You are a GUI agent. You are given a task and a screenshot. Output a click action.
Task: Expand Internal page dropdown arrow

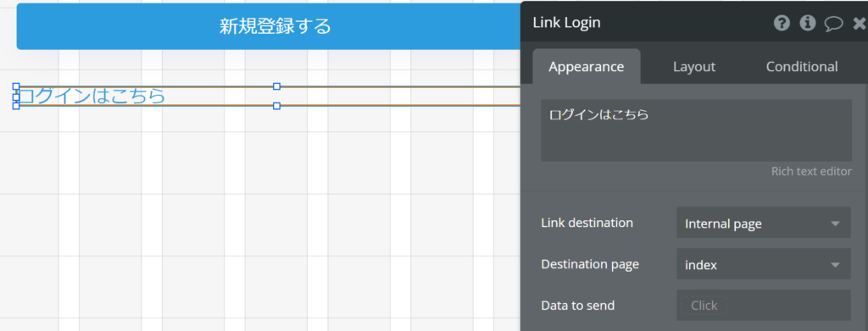(x=835, y=223)
